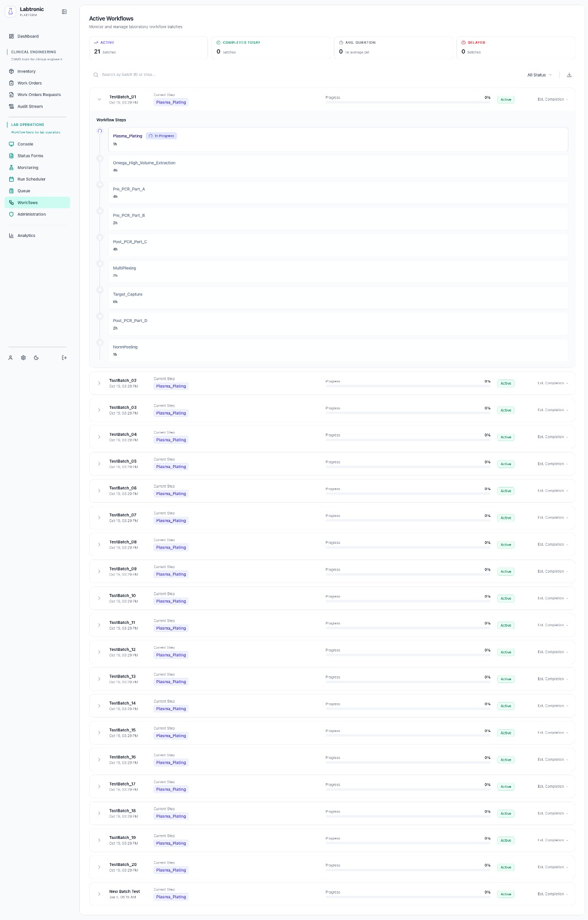Screen dimensions: 588x920
Task: Click progress bar of TestBatch_19
Action: point(408,844)
